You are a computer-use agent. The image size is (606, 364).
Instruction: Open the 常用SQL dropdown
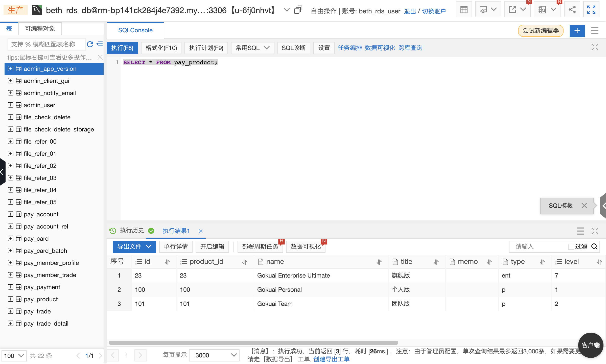click(x=252, y=48)
